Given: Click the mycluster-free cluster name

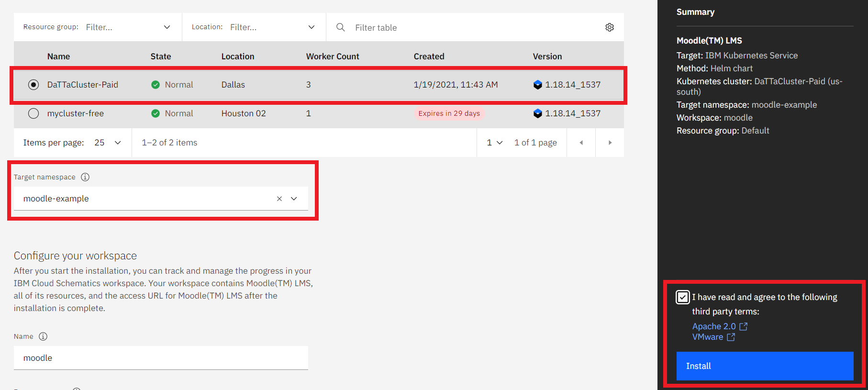Looking at the screenshot, I should [76, 113].
